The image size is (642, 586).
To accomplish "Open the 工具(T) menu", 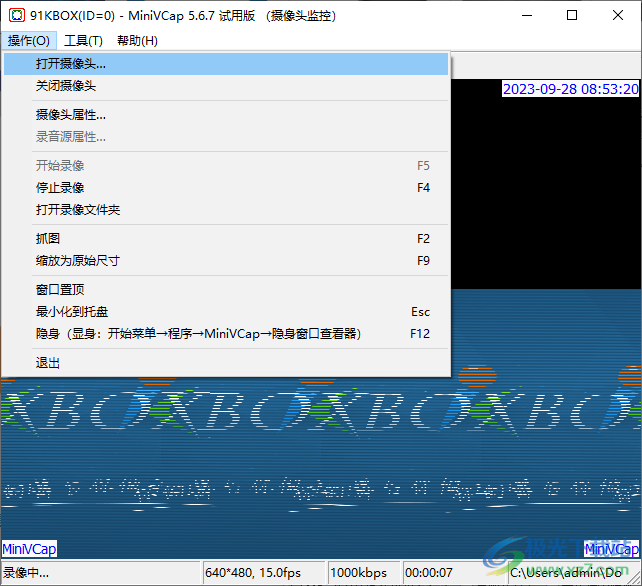I will coord(83,41).
